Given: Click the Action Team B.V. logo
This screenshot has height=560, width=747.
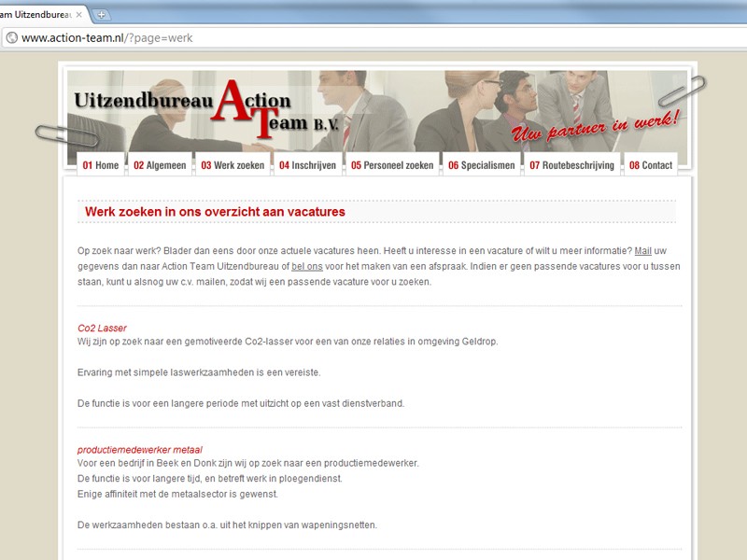Looking at the screenshot, I should (x=206, y=108).
